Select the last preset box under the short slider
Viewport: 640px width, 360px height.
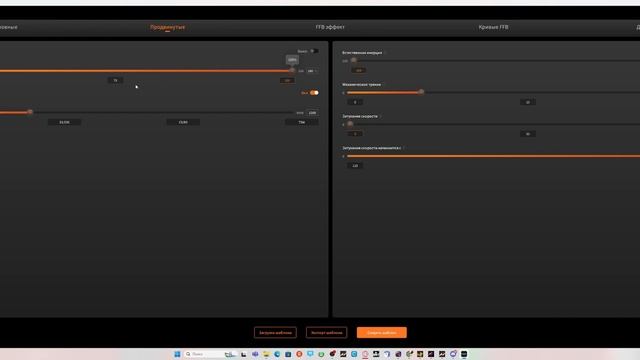[x=302, y=122]
